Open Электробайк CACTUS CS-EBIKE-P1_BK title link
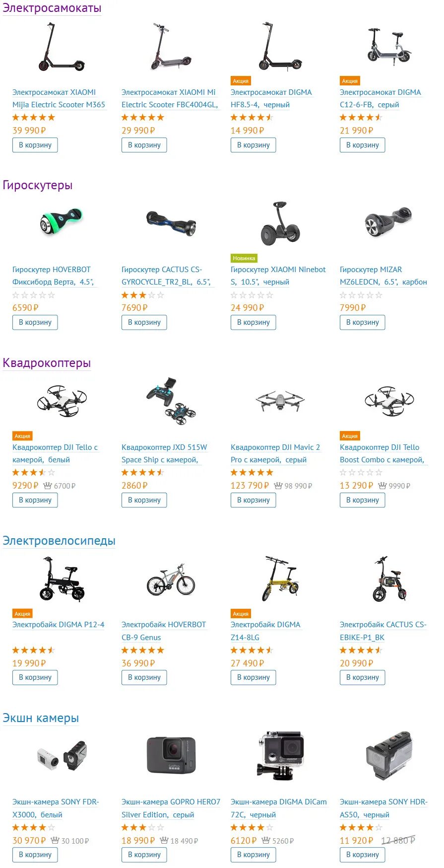This screenshot has height=868, width=444. 383,631
